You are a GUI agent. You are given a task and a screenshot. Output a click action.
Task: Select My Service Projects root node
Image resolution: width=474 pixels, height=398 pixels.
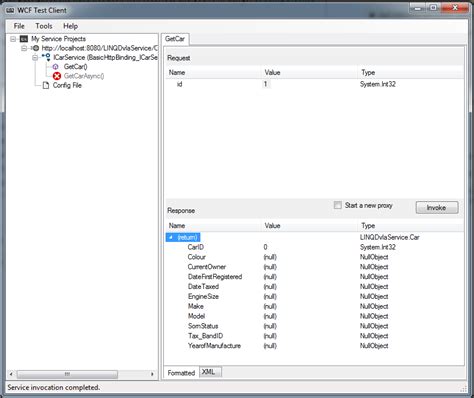click(58, 39)
